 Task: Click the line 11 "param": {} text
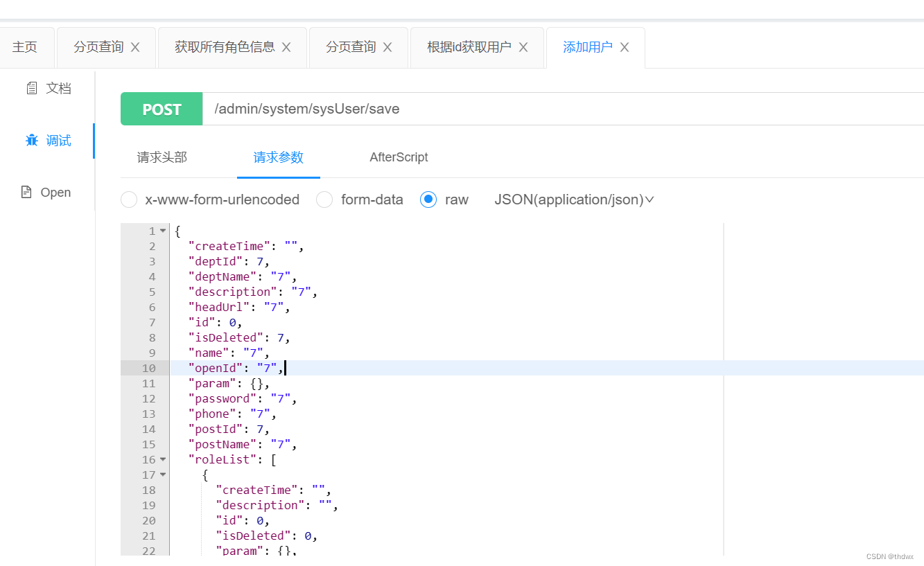(229, 383)
